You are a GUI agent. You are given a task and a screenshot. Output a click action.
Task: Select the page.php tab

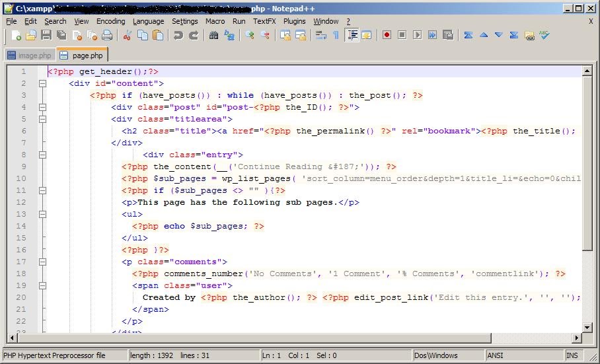(83, 55)
